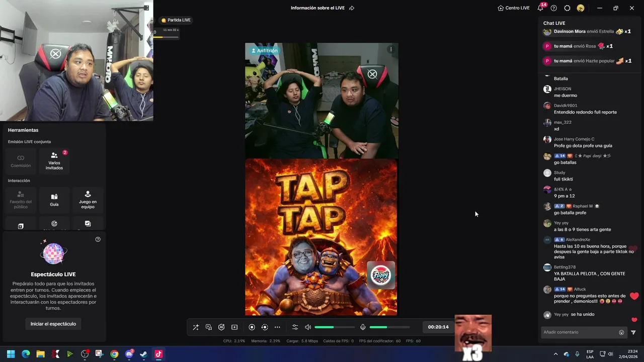Mute the microphone

(363, 327)
